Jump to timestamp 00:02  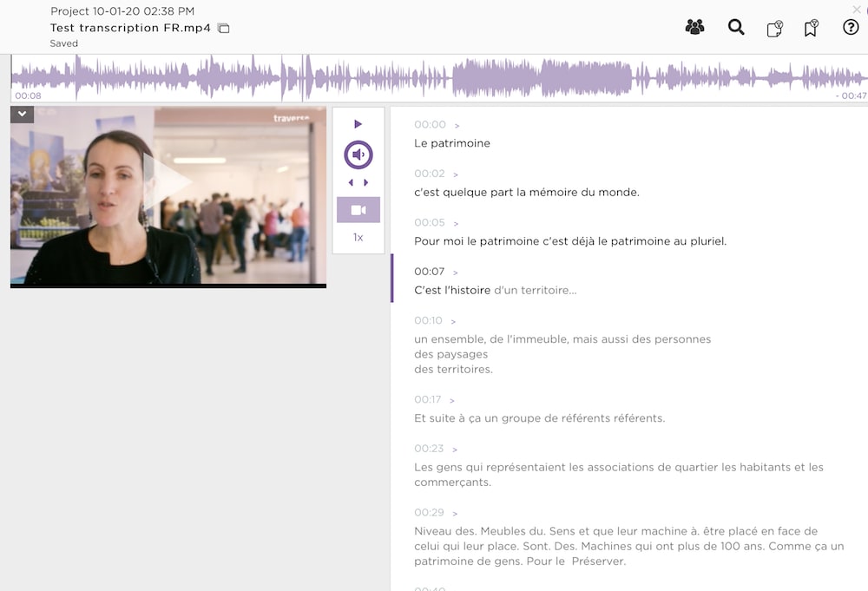point(430,174)
